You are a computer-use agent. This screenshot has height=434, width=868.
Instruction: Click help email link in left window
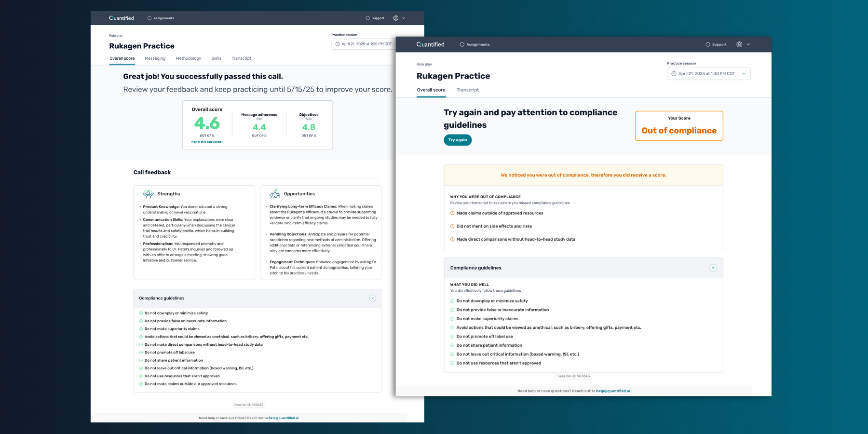pyautogui.click(x=284, y=418)
